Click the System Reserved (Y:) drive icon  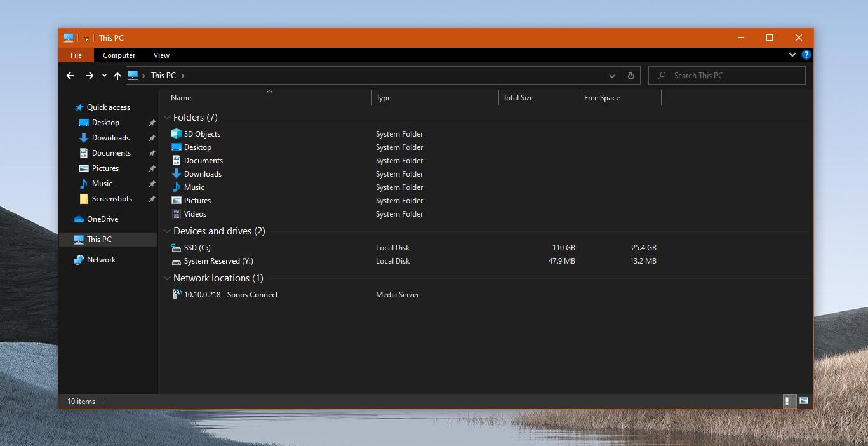(x=177, y=261)
